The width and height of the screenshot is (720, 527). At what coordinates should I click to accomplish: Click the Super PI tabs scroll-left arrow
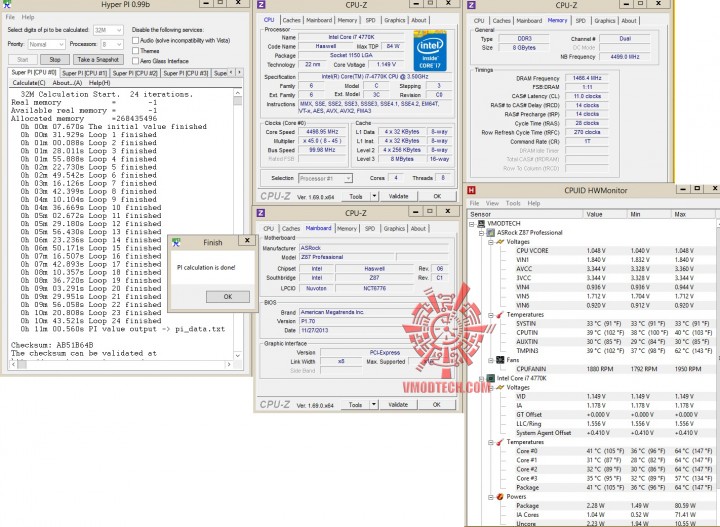[231, 73]
